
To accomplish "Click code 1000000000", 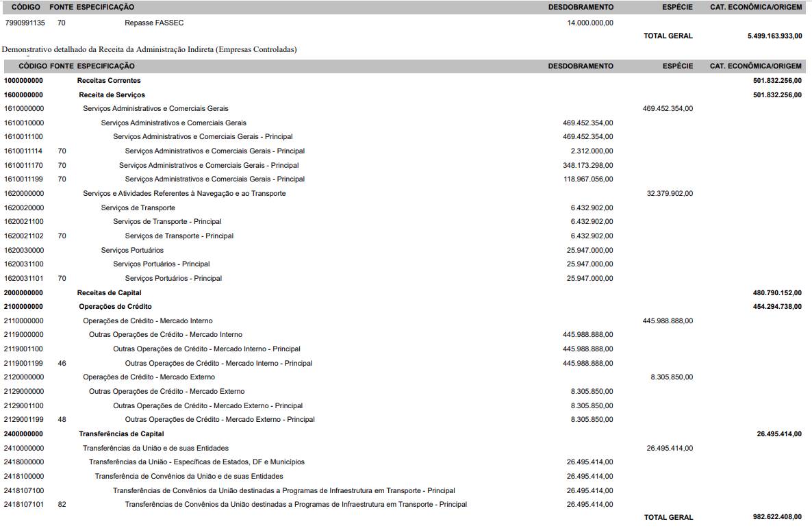I will click(23, 80).
